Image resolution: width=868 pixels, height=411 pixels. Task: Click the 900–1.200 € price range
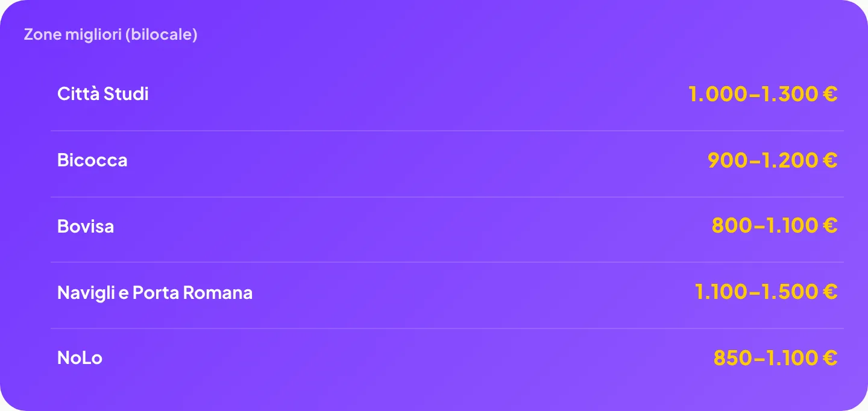click(x=773, y=160)
